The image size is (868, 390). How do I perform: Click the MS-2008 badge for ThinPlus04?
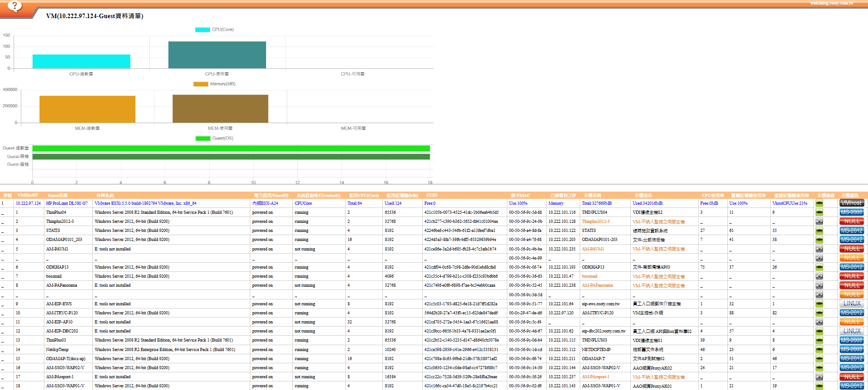851,212
